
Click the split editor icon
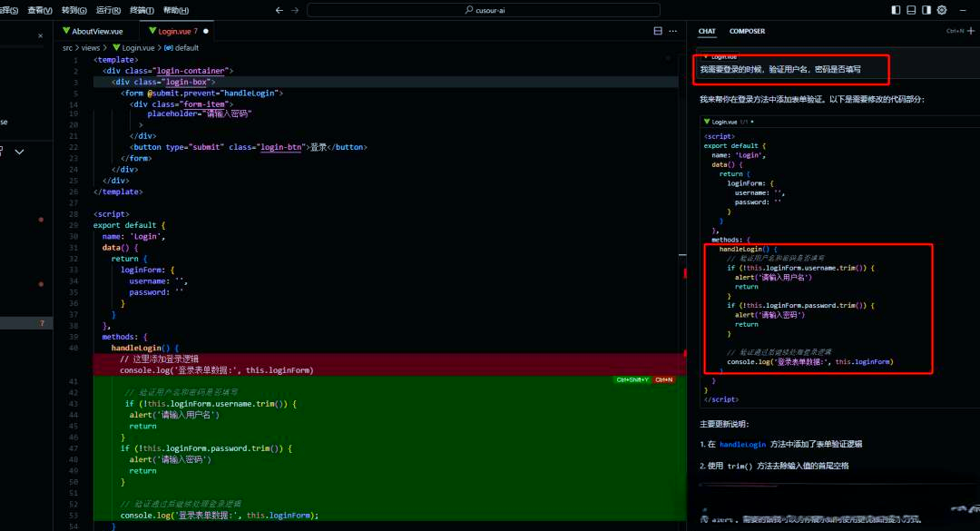[658, 31]
